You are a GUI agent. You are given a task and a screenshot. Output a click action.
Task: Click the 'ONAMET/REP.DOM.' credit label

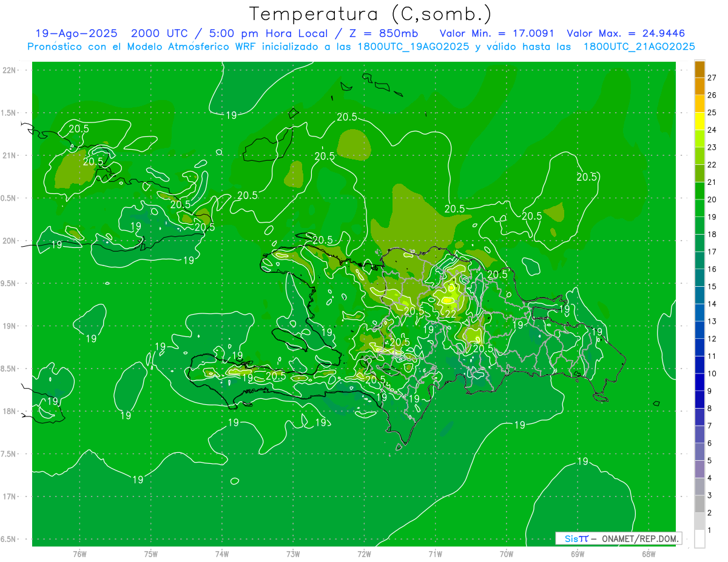click(x=639, y=538)
